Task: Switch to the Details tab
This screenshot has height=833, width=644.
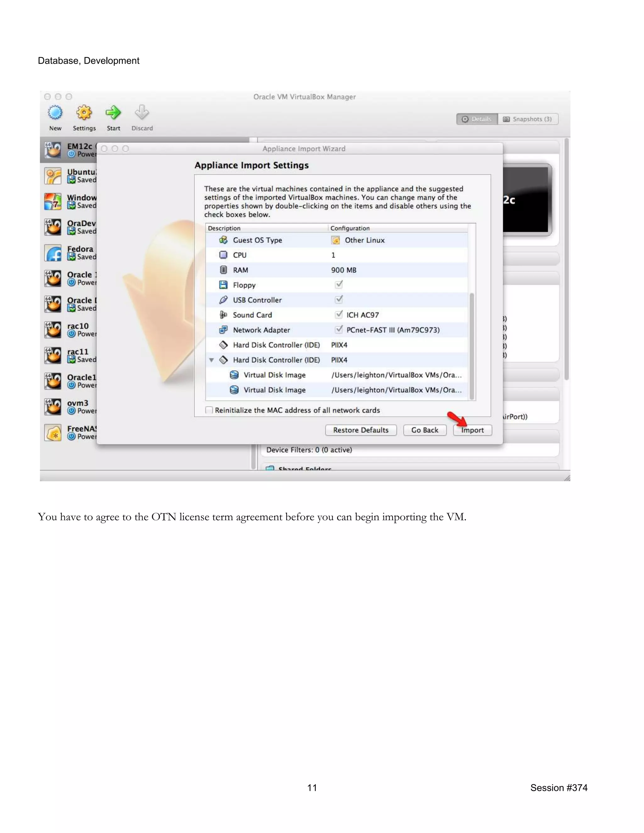Action: pos(477,119)
